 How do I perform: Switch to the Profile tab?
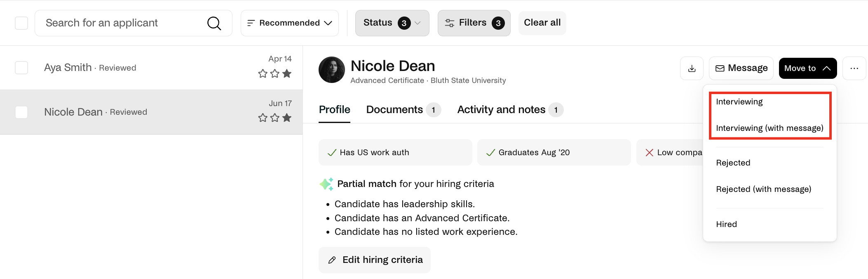pos(334,110)
